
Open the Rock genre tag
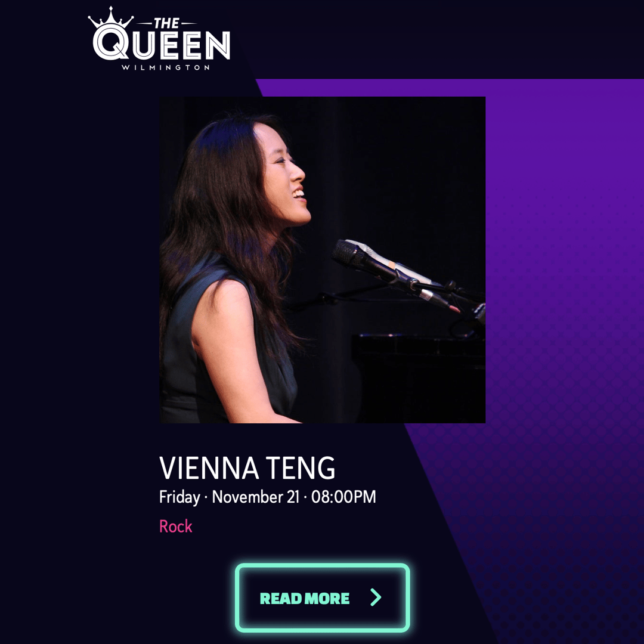[176, 526]
